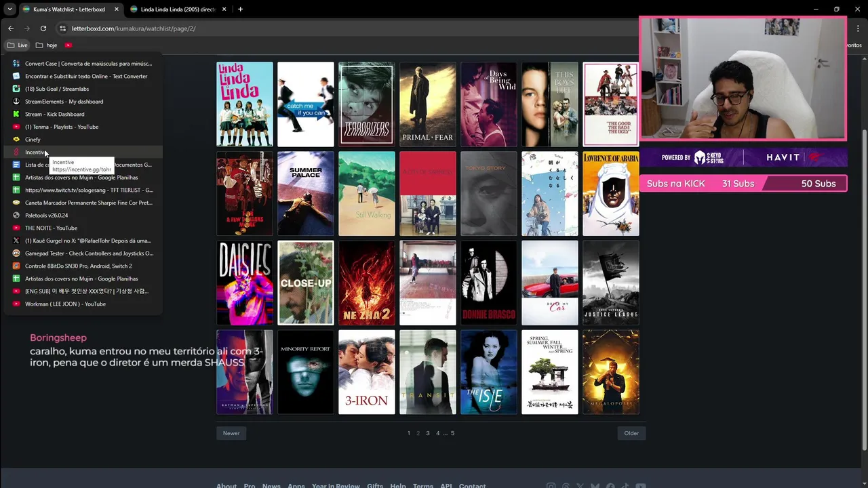The width and height of the screenshot is (868, 488).
Task: Open Tenma - Playlists - YouTube bookmark
Action: coord(83,127)
